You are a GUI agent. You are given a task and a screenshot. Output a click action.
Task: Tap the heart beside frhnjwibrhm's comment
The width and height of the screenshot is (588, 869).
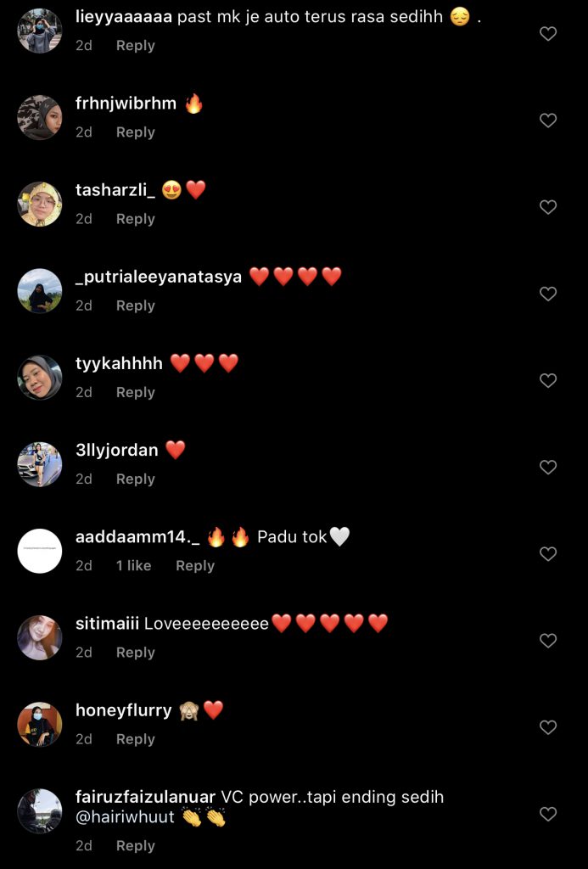(547, 121)
